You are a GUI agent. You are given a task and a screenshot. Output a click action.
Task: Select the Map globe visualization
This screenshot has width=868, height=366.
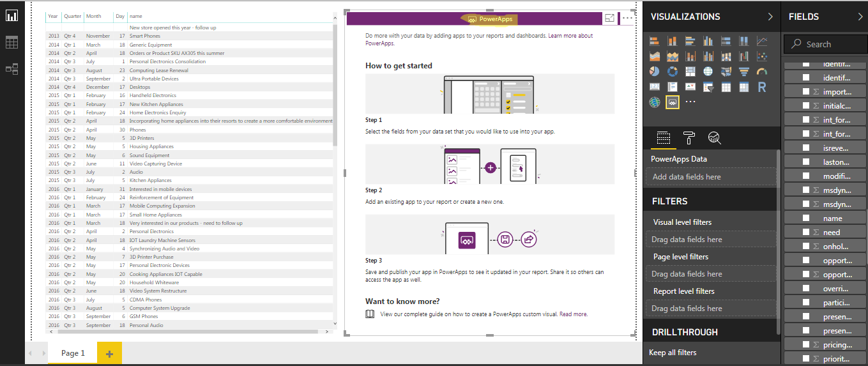point(708,72)
